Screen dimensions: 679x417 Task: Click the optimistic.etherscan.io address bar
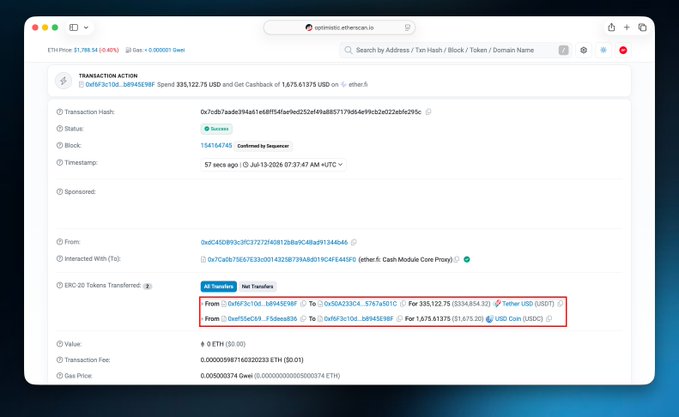(340, 27)
